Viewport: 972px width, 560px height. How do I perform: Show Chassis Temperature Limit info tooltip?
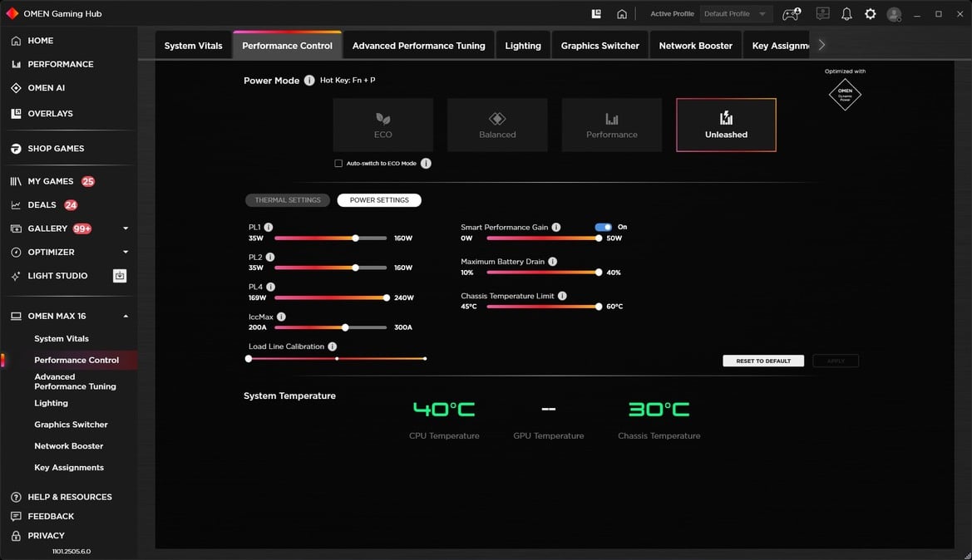[562, 296]
